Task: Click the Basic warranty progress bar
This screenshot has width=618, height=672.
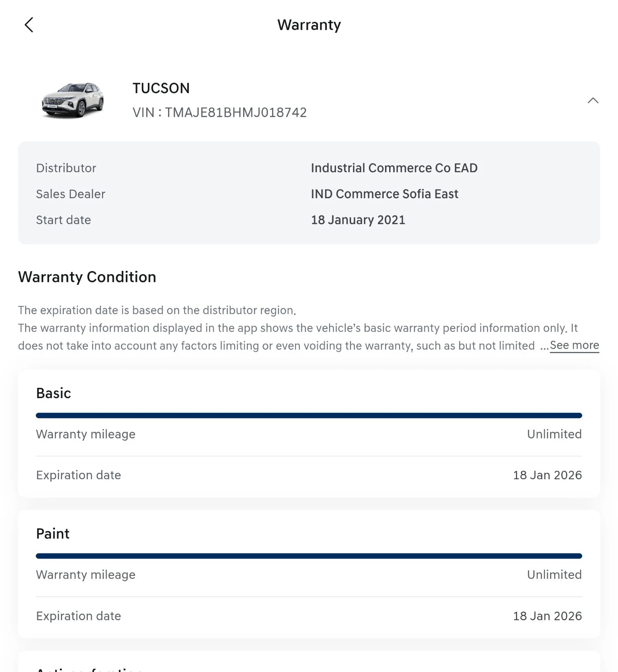Action: pos(309,415)
